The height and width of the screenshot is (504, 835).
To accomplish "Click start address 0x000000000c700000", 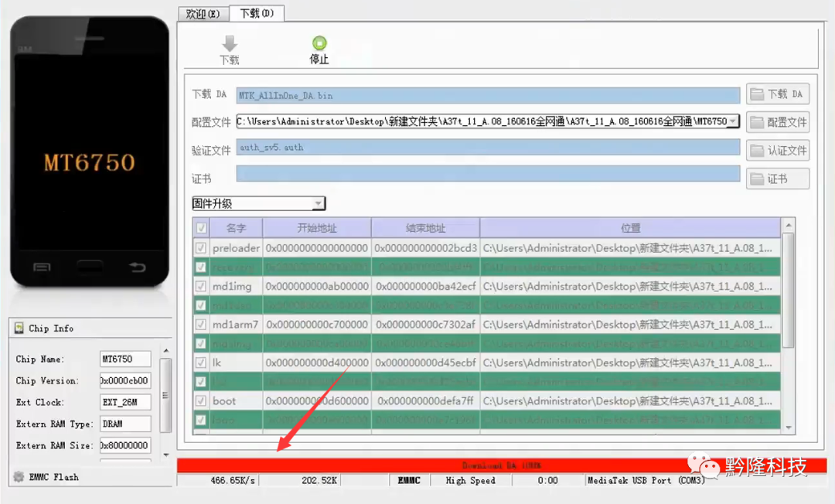I will coord(317,324).
